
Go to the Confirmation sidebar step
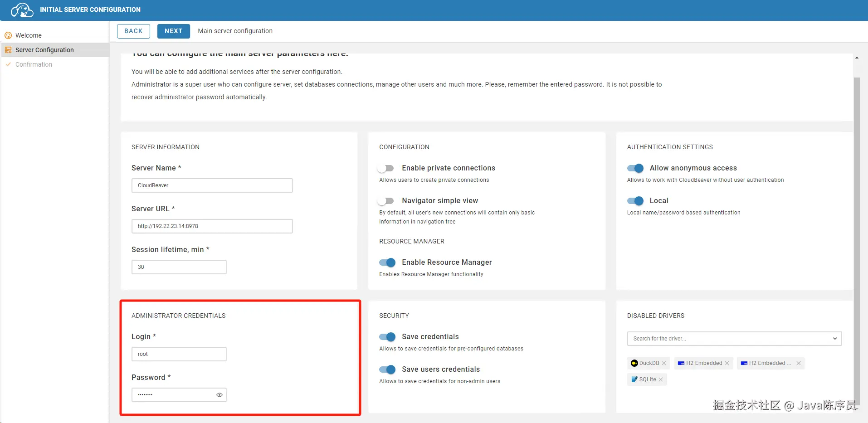[x=34, y=64]
